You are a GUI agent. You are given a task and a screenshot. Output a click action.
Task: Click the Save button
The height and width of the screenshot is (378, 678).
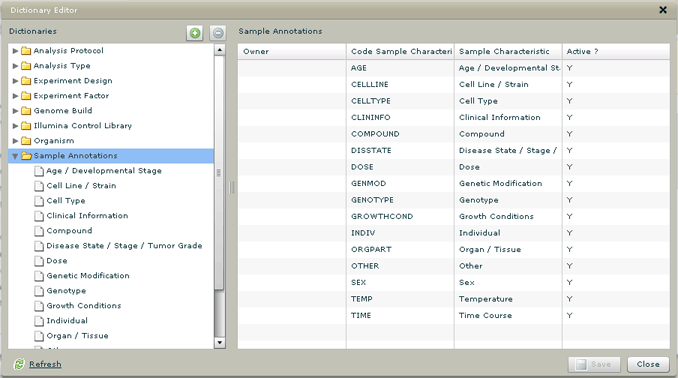click(x=594, y=364)
